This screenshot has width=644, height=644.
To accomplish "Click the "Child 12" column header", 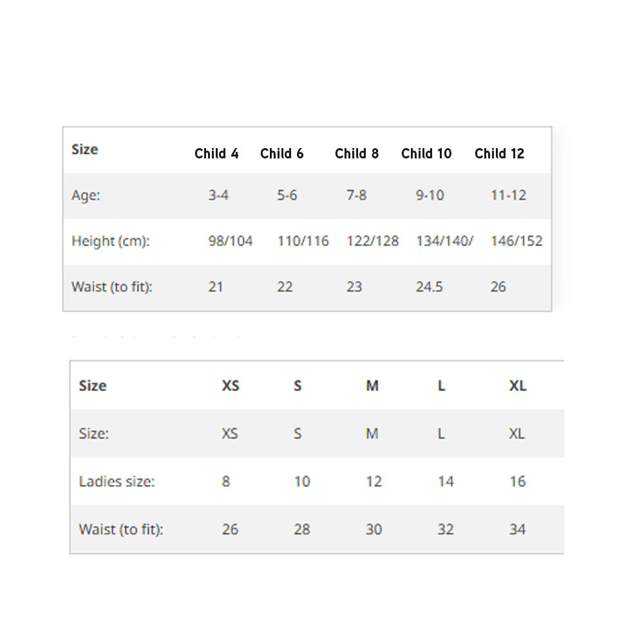I will point(499,153).
